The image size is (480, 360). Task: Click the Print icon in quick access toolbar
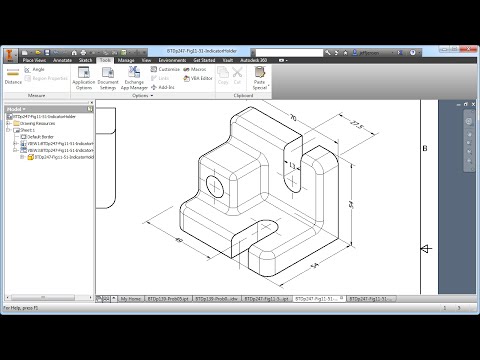point(83,53)
